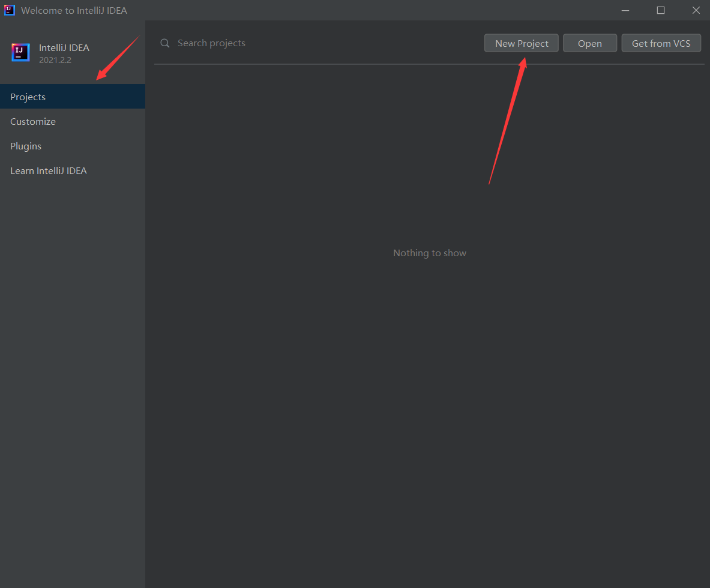Minimize the Welcome to IntelliJ IDEA window
The width and height of the screenshot is (710, 588).
pos(625,10)
